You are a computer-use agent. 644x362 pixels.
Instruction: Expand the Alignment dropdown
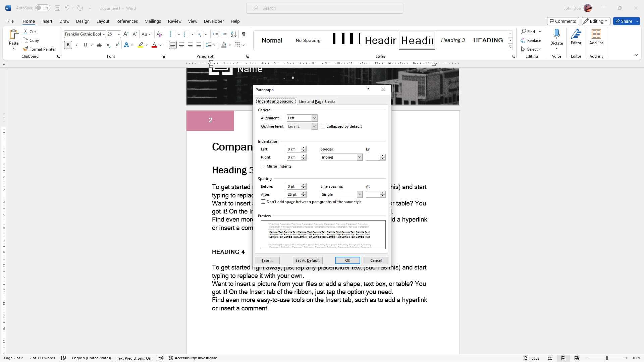coord(314,118)
